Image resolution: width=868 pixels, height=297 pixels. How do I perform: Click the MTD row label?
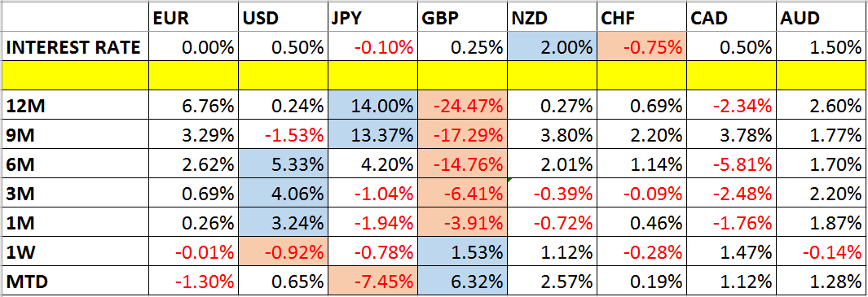(x=75, y=282)
